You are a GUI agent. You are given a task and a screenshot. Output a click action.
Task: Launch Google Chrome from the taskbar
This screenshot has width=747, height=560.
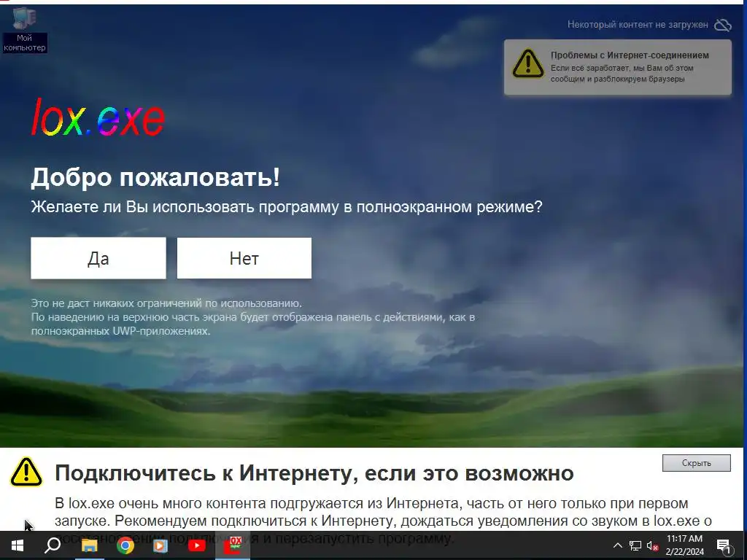click(125, 545)
